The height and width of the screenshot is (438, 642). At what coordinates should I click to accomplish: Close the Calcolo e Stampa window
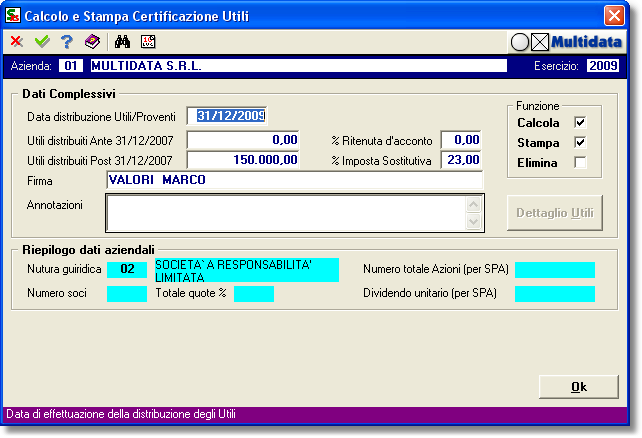coord(614,16)
